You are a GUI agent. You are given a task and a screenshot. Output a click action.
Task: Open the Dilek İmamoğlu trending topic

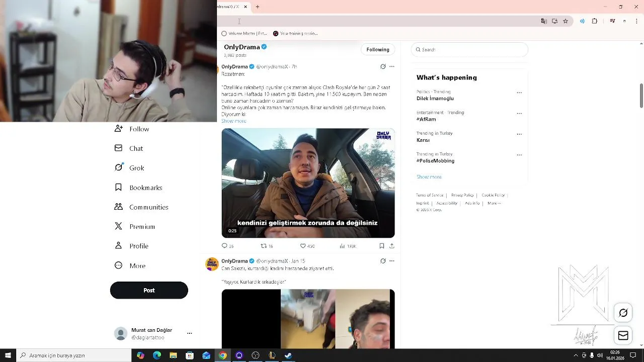coord(435,99)
